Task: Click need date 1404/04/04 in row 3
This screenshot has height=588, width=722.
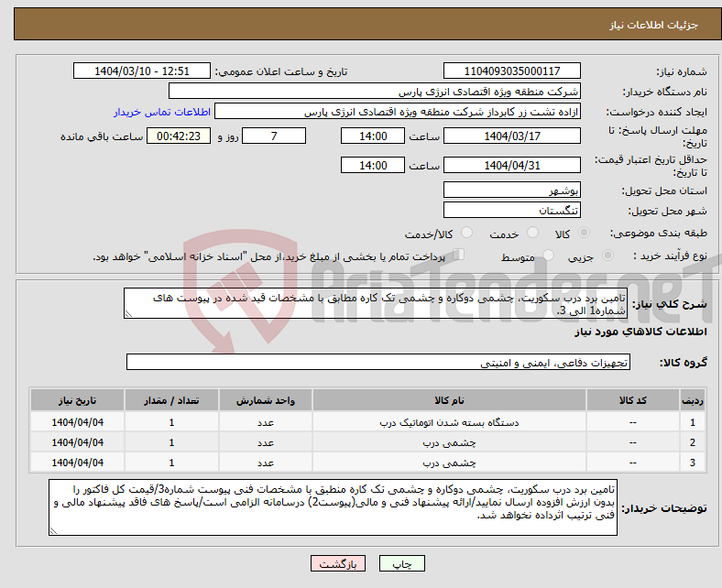Action: [x=77, y=463]
